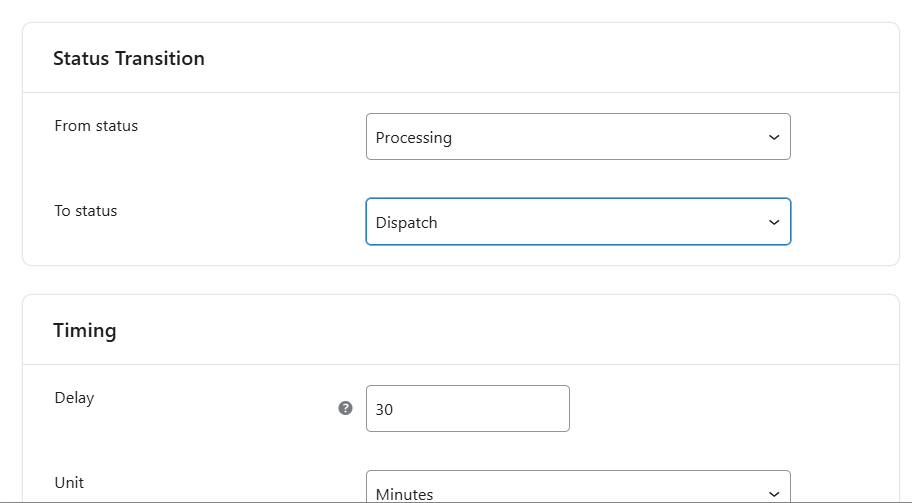Click the "Minutes" value text
912x503 pixels.
pyautogui.click(x=405, y=494)
